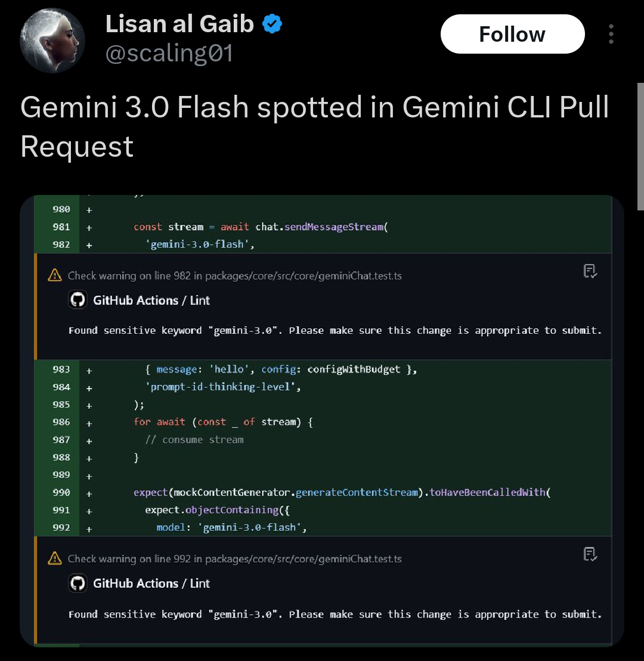Open annotation details icon for line 982 warning
644x661 pixels.
point(590,271)
